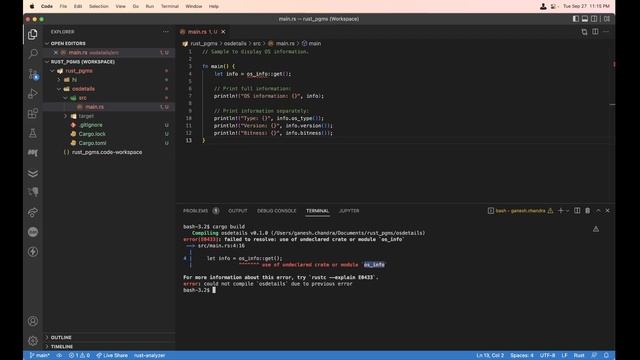640x360 pixels.
Task: Expand the target folder
Action: [66, 116]
